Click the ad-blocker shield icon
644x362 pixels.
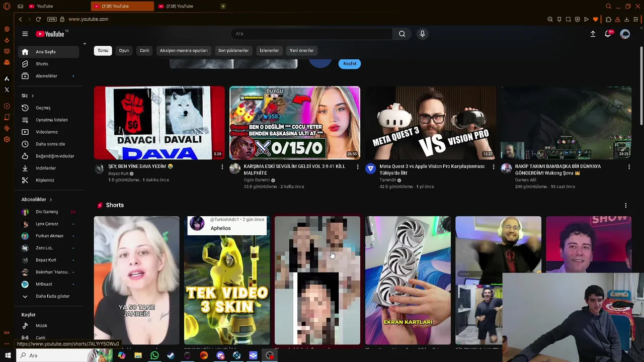pos(577,19)
